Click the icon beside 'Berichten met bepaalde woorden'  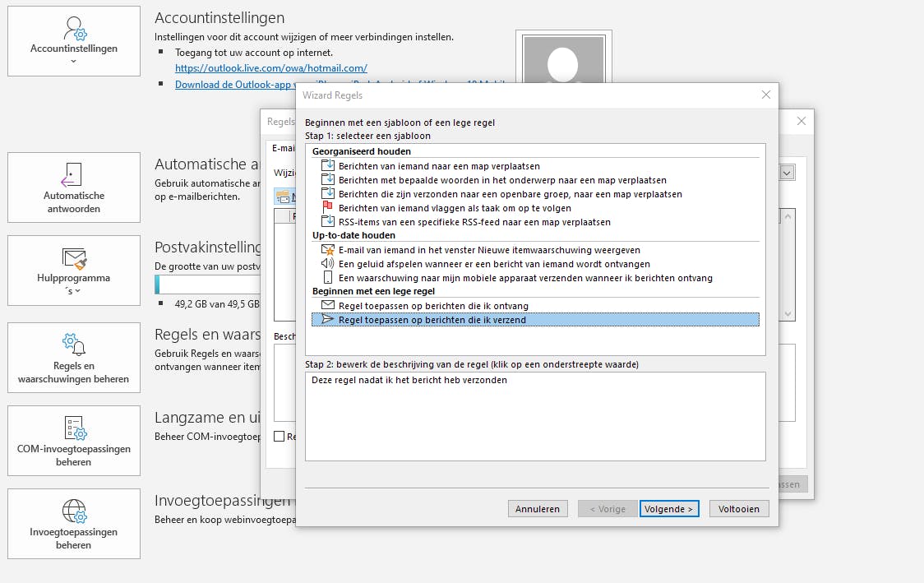328,180
